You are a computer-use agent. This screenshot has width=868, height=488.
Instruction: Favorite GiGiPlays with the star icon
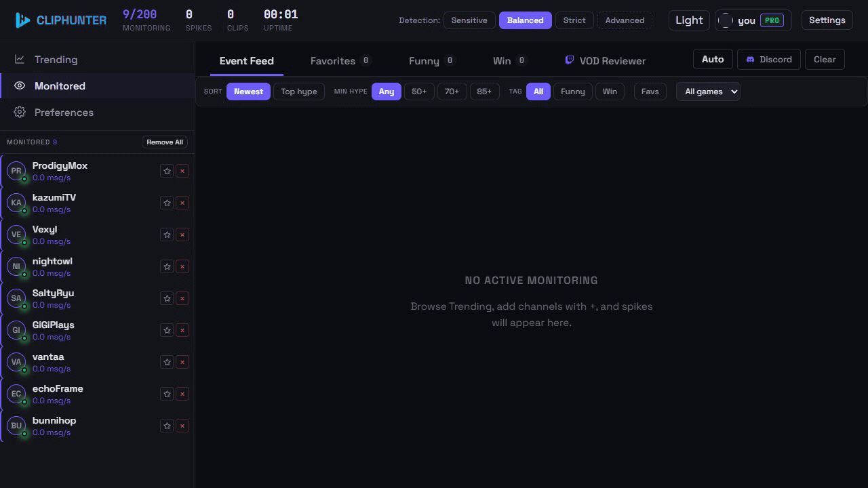[x=167, y=330]
